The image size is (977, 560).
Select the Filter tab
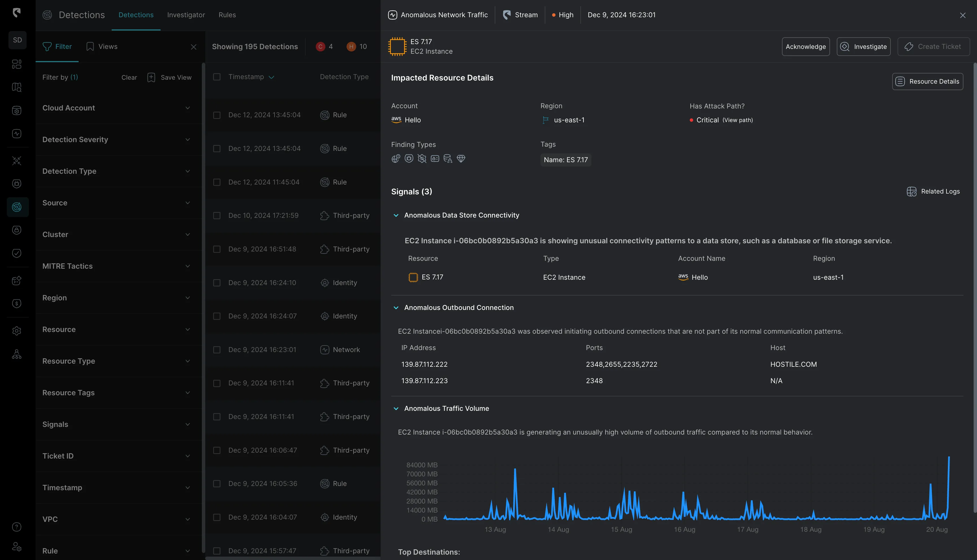point(57,47)
